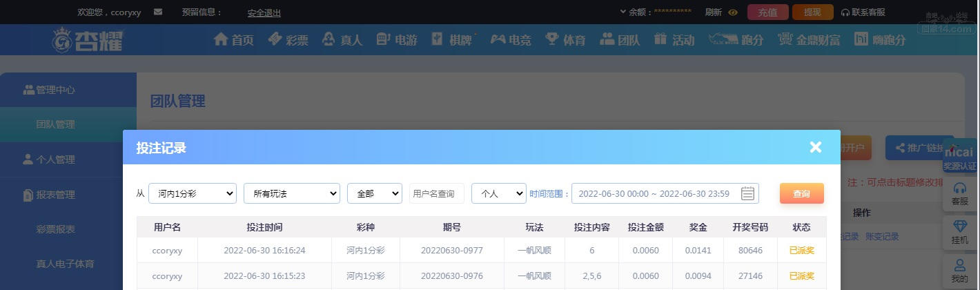Close the 投注记录 dialog

[816, 147]
